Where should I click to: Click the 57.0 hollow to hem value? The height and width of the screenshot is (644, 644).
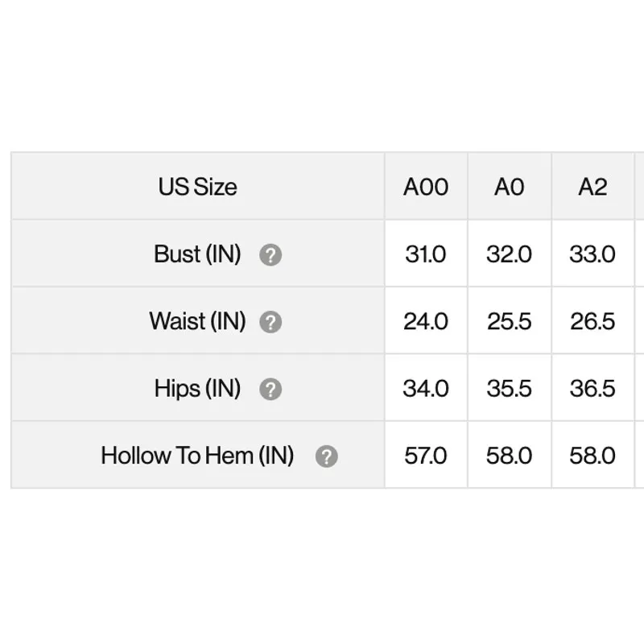426,456
